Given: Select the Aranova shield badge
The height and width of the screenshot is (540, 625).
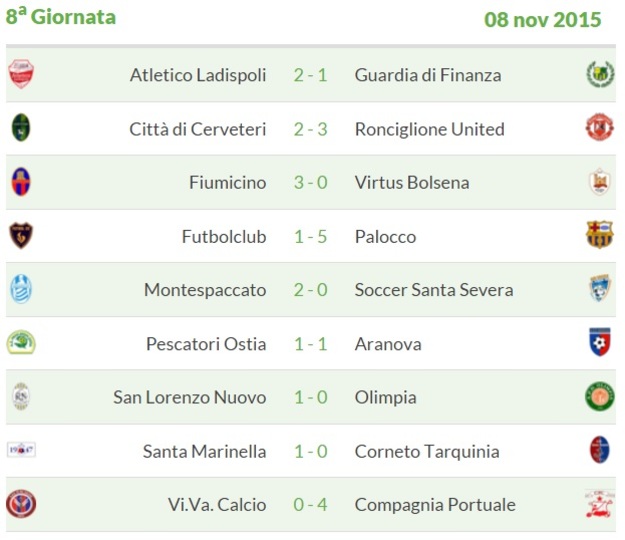Looking at the screenshot, I should 600,342.
